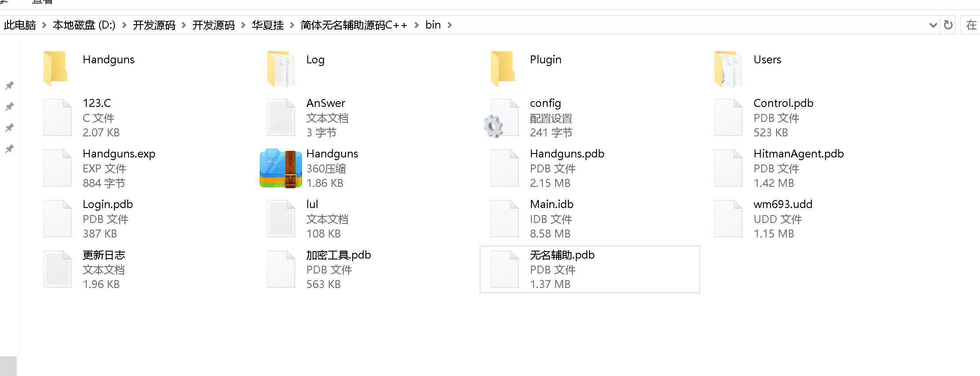The height and width of the screenshot is (376, 980).
Task: Open the Handguns folder icon
Action: pos(56,68)
